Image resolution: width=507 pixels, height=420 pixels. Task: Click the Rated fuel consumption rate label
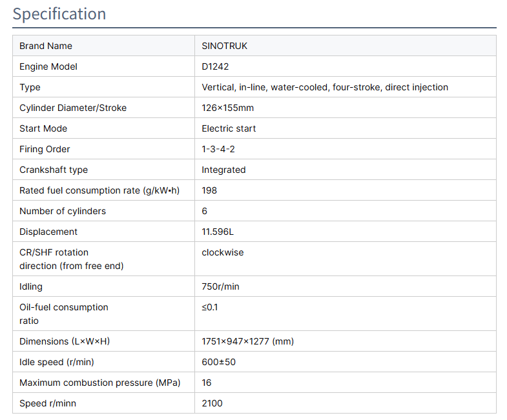tap(99, 190)
